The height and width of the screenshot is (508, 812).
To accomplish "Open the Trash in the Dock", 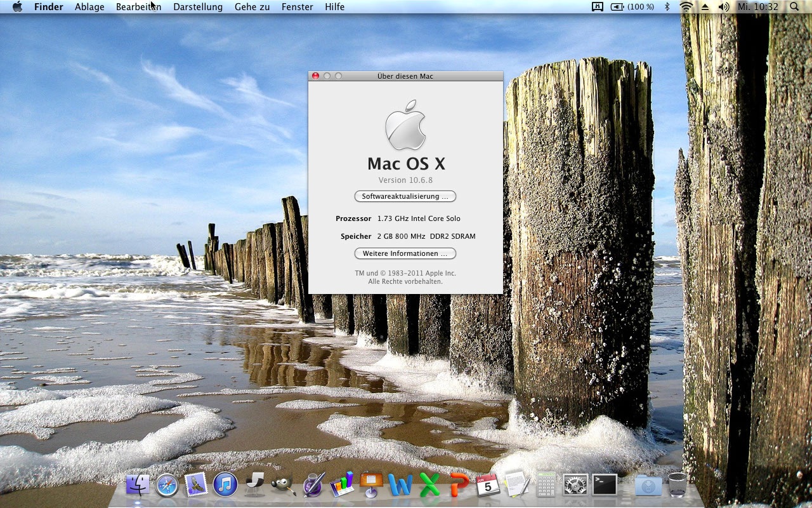I will tap(677, 485).
